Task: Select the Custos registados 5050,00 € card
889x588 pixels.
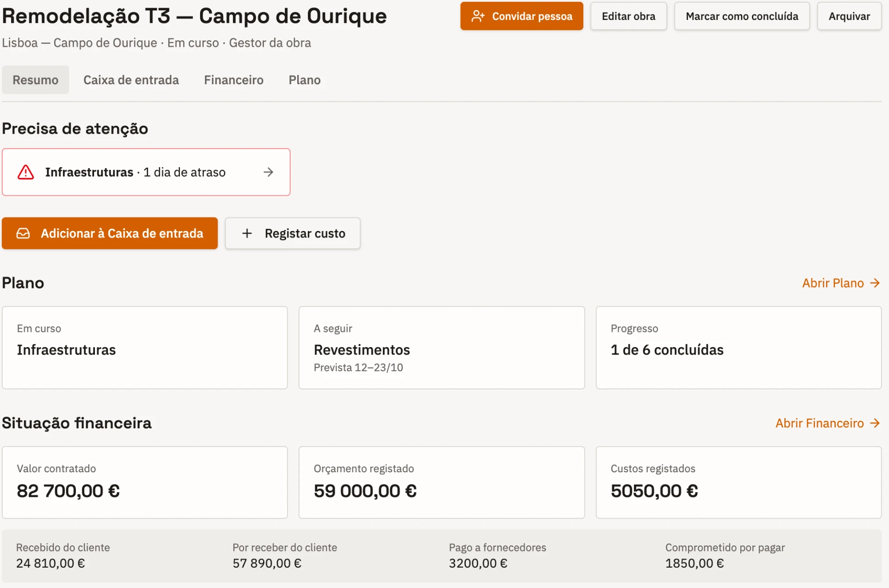Action: click(739, 482)
